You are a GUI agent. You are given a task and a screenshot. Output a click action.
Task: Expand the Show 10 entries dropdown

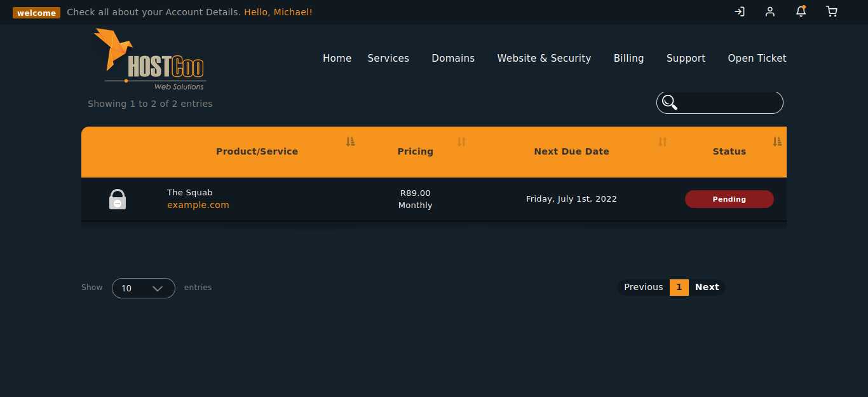(x=144, y=288)
